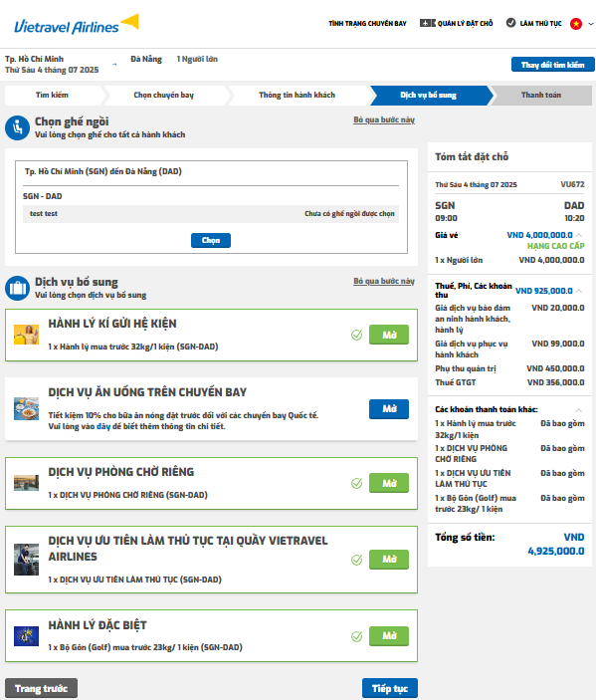Open TÌNH TRẠNG CHUYẾN BAY menu
This screenshot has height=700, width=596.
[367, 23]
